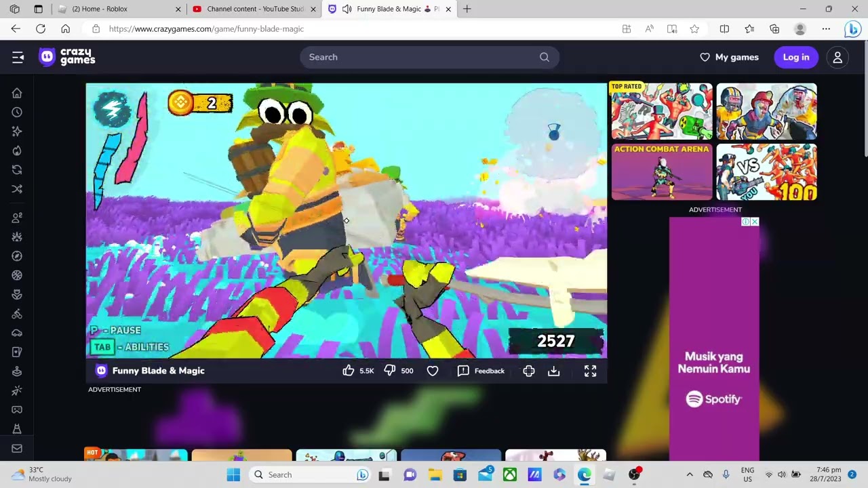
Task: Open the Bing Copilot sidebar button
Action: click(x=852, y=29)
